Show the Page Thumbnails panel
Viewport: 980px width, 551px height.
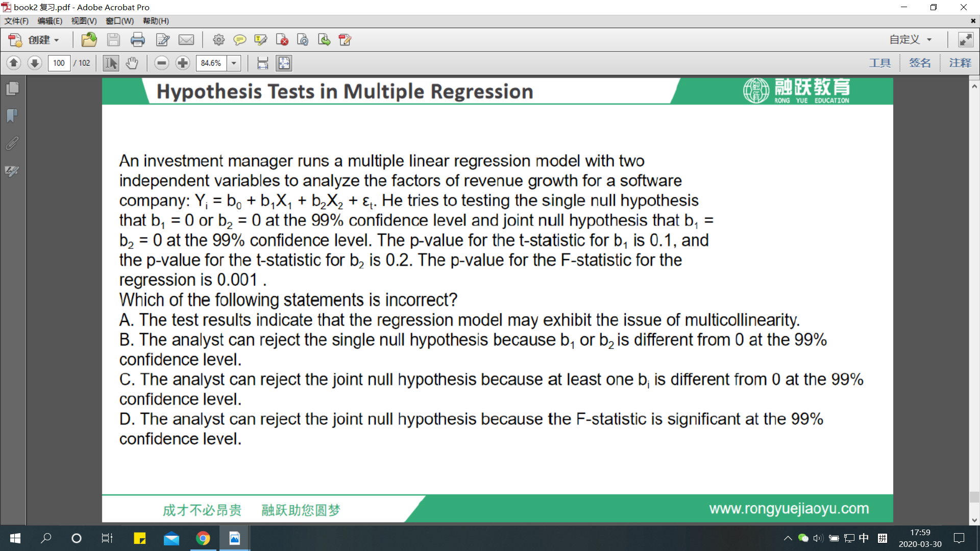click(12, 89)
